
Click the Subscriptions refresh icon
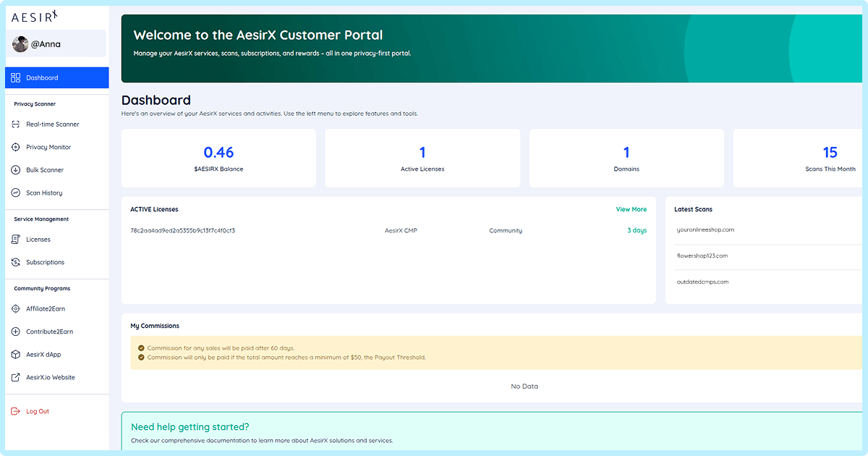pos(16,262)
